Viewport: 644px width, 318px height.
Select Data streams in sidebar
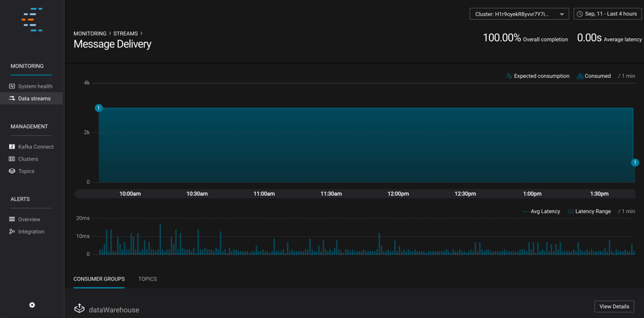coord(34,98)
